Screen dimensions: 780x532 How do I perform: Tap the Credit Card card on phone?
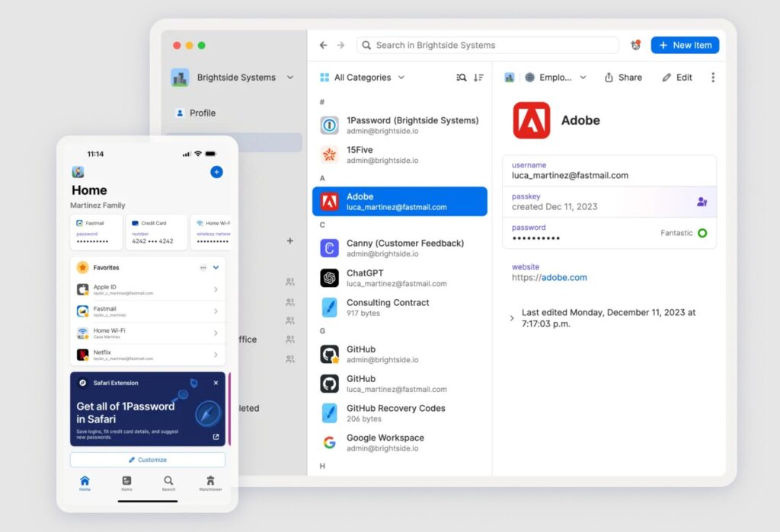point(156,232)
